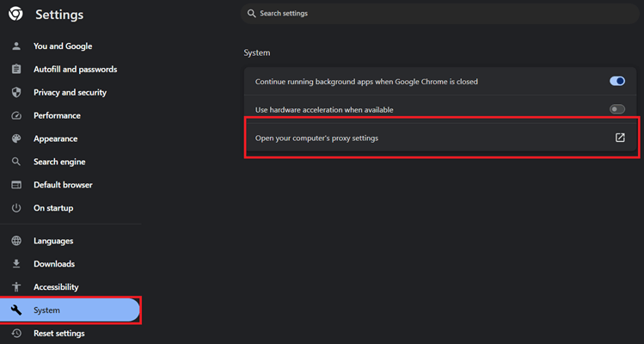Click the speedometer icon for Performance

[15, 116]
